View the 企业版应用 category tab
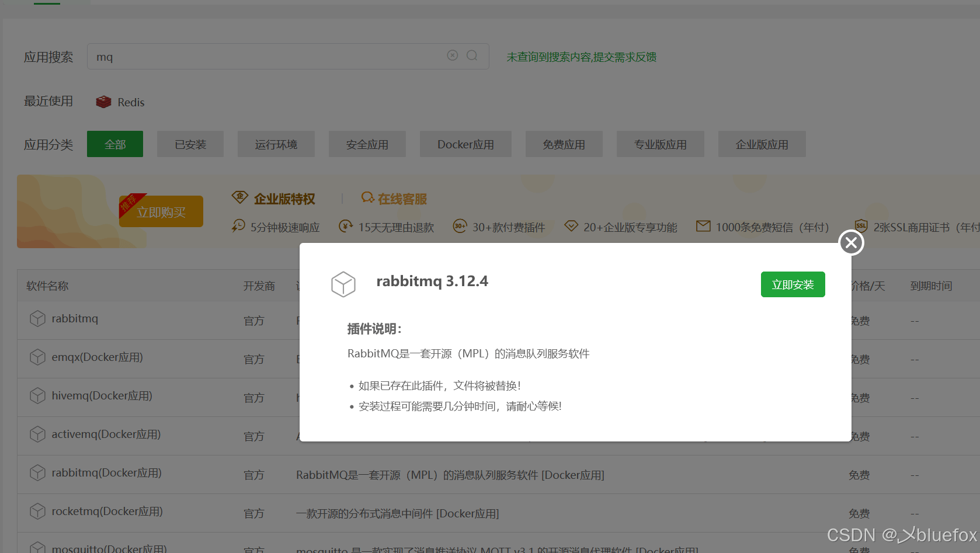This screenshot has width=980, height=553. [762, 144]
